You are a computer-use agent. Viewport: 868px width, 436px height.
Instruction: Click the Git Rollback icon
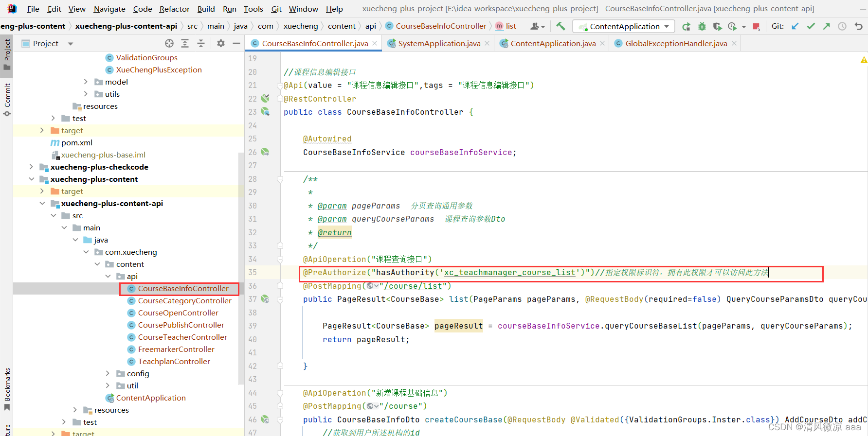(x=858, y=26)
